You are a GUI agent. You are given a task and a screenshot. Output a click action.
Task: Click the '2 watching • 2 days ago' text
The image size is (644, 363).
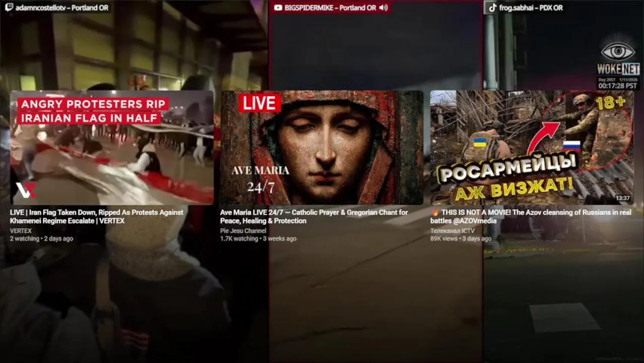tap(41, 238)
